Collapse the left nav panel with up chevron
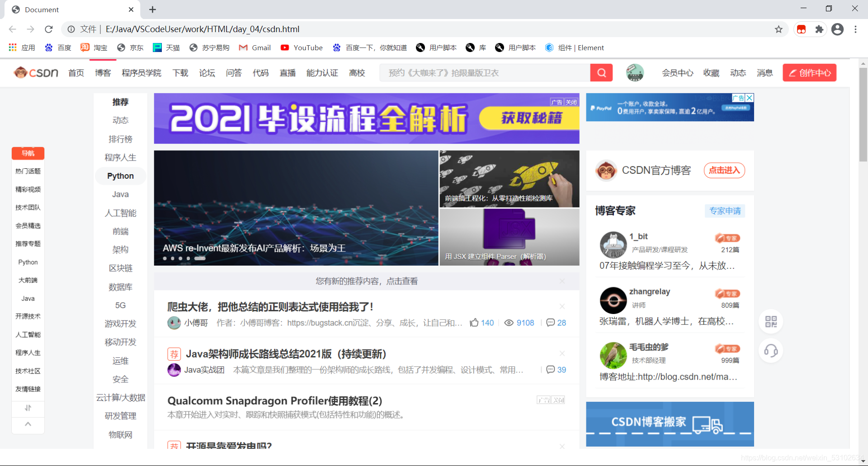The image size is (868, 466). point(28,424)
